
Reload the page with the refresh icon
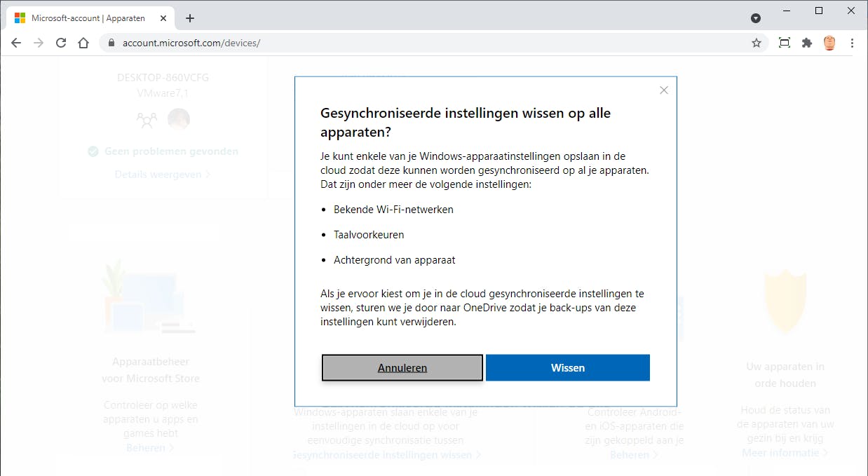pos(61,43)
